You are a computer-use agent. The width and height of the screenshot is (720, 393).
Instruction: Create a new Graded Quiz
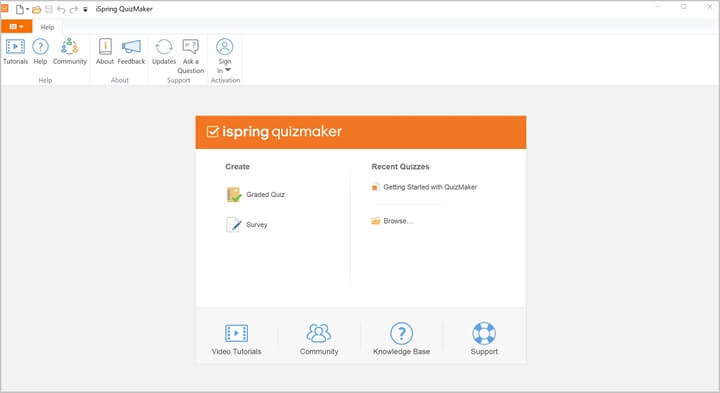pyautogui.click(x=256, y=195)
